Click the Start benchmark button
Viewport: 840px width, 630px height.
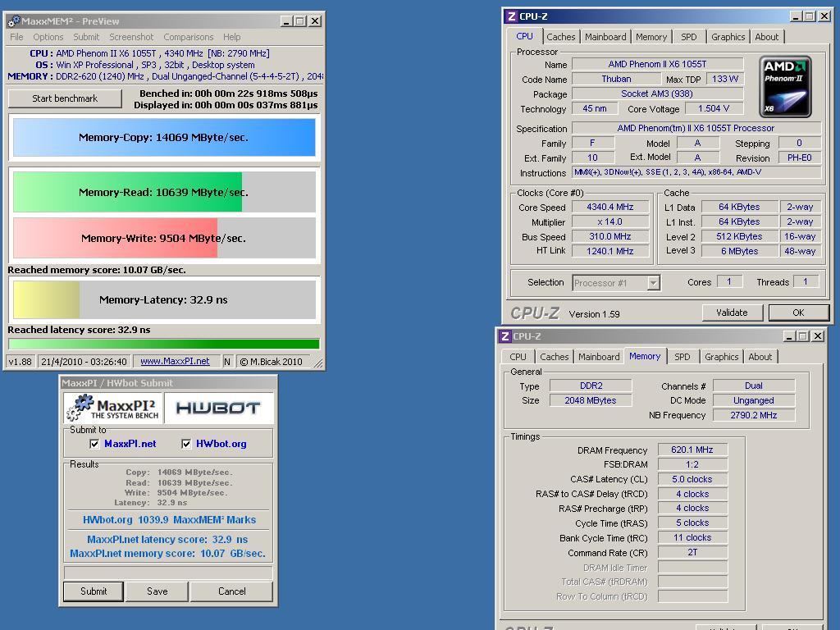(65, 98)
